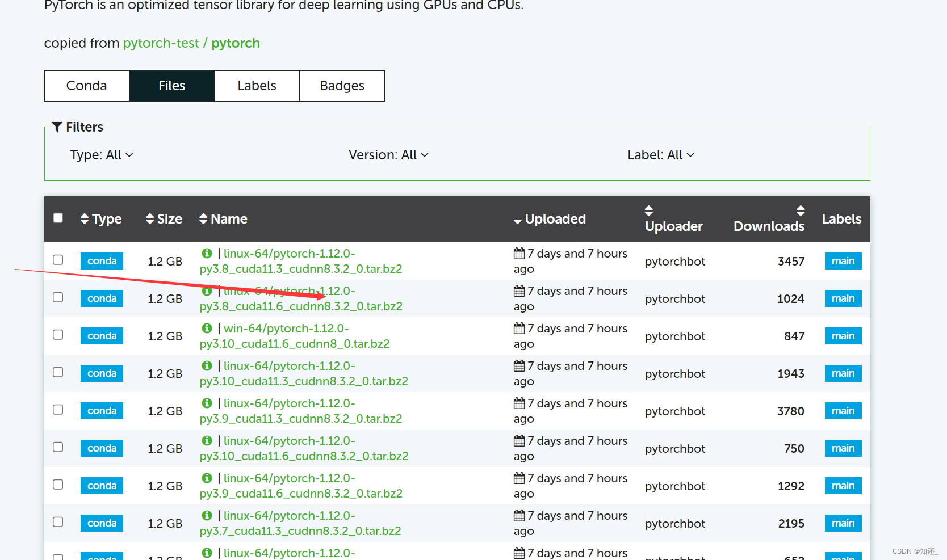
Task: Click info icon for py3.9_cuda11.6 file
Action: click(207, 478)
